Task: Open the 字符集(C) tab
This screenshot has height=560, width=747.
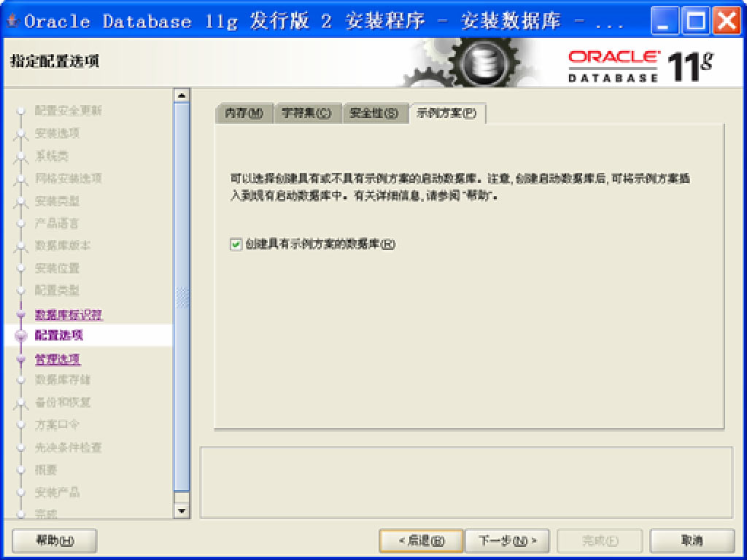Action: point(307,113)
